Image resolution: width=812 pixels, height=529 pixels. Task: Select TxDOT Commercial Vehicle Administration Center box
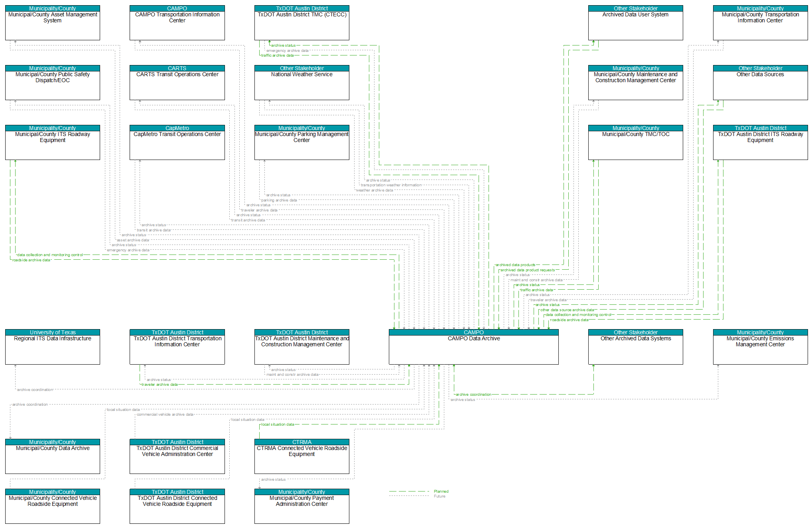[x=177, y=456]
